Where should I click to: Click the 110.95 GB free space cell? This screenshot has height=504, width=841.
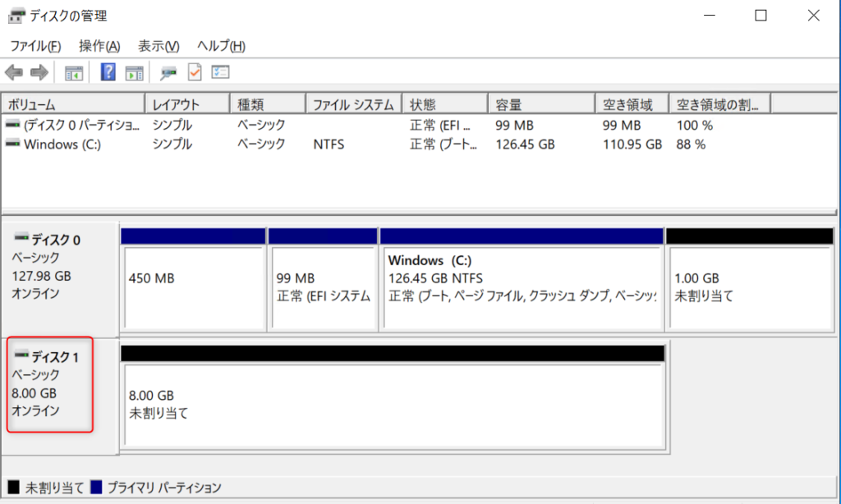632,144
